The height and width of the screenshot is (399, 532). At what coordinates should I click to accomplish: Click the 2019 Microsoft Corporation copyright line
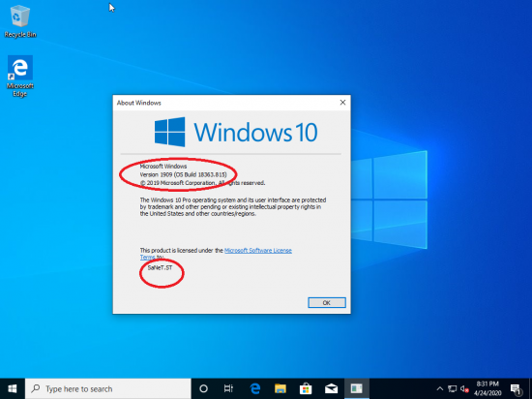click(202, 183)
